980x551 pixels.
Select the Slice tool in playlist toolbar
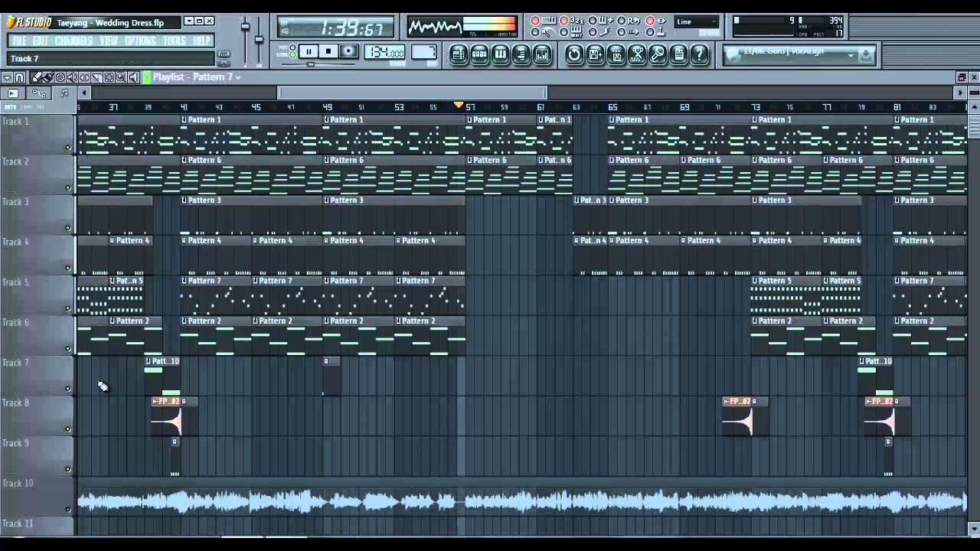coord(96,77)
